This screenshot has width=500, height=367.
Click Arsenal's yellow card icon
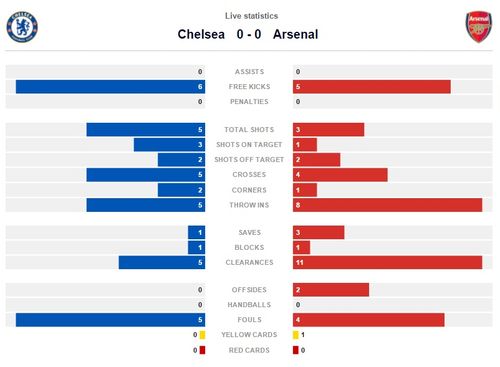tap(296, 335)
